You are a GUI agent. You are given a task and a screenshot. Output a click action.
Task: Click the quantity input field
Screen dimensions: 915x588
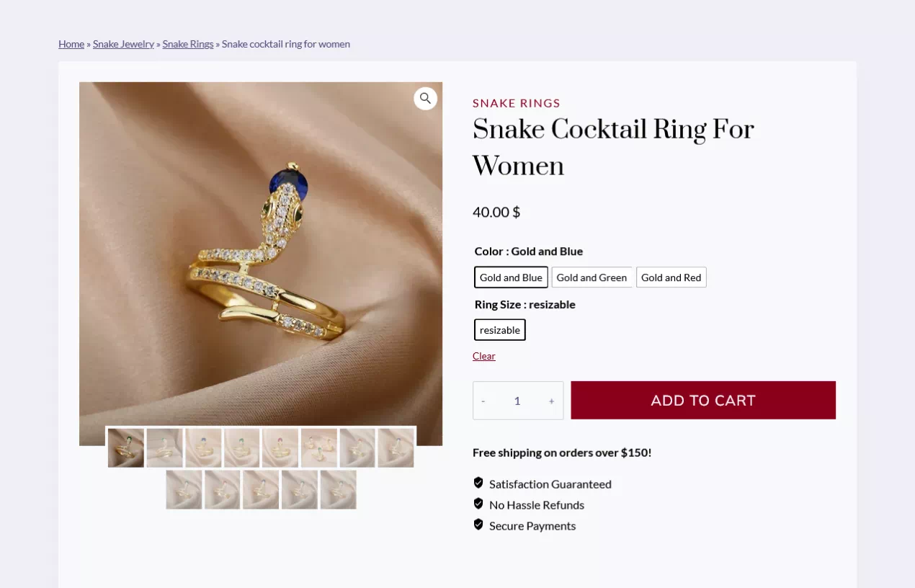click(x=517, y=401)
